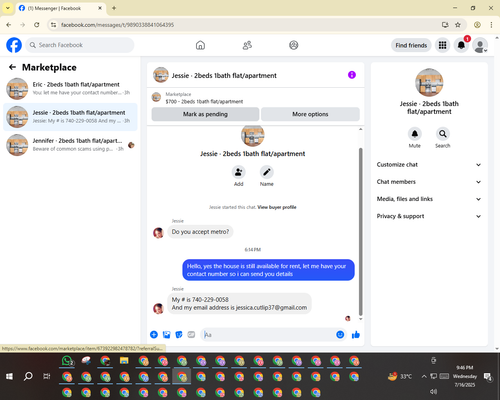Go back with the Marketplace arrow

click(x=13, y=67)
